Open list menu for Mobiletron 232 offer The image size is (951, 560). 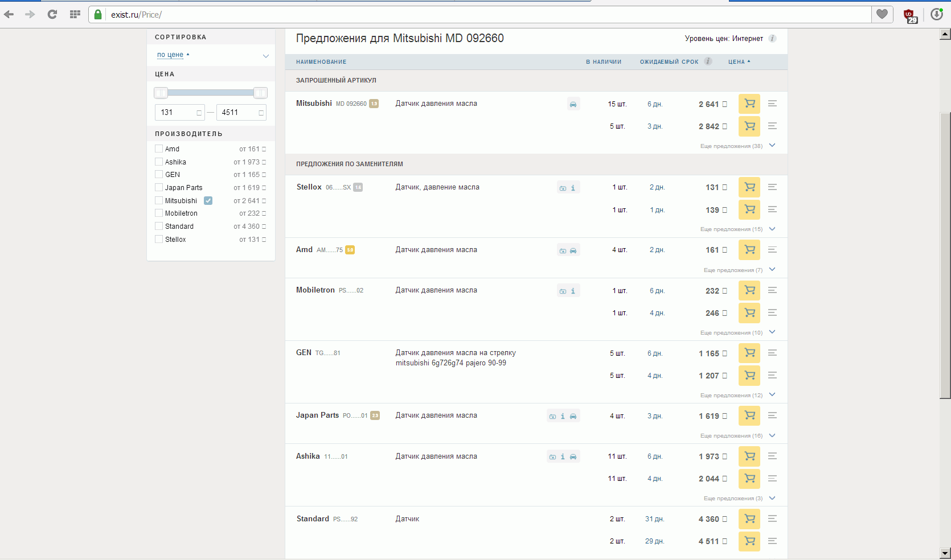[772, 290]
